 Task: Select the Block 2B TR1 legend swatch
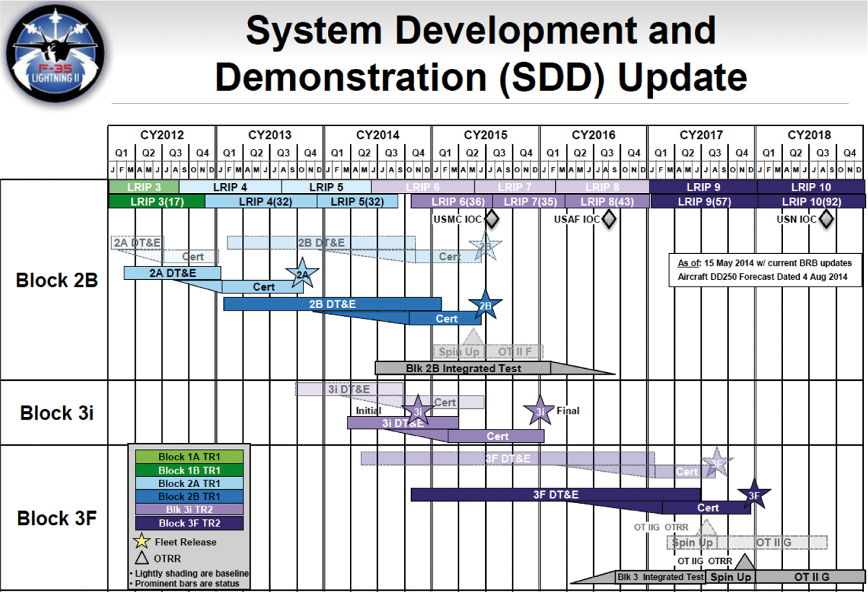tap(189, 496)
